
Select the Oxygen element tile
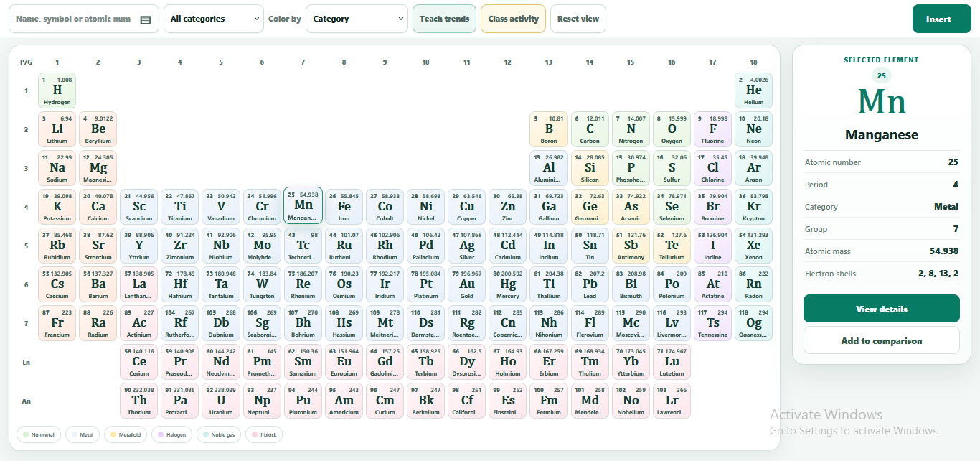click(x=672, y=129)
